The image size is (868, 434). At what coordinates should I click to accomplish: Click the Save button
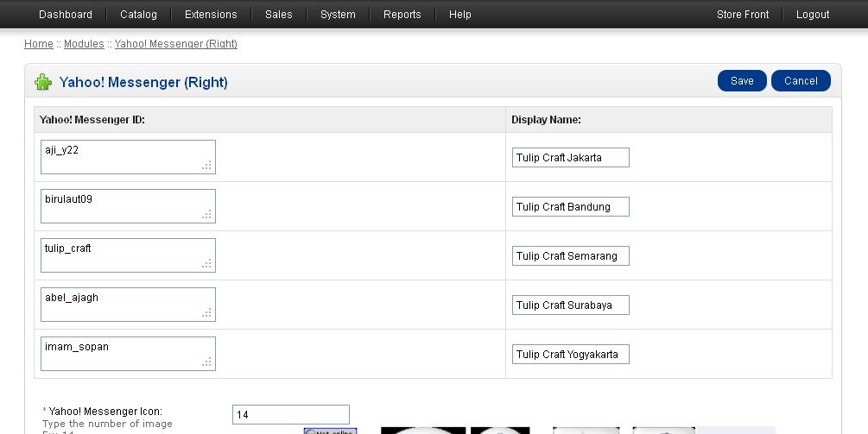742,81
